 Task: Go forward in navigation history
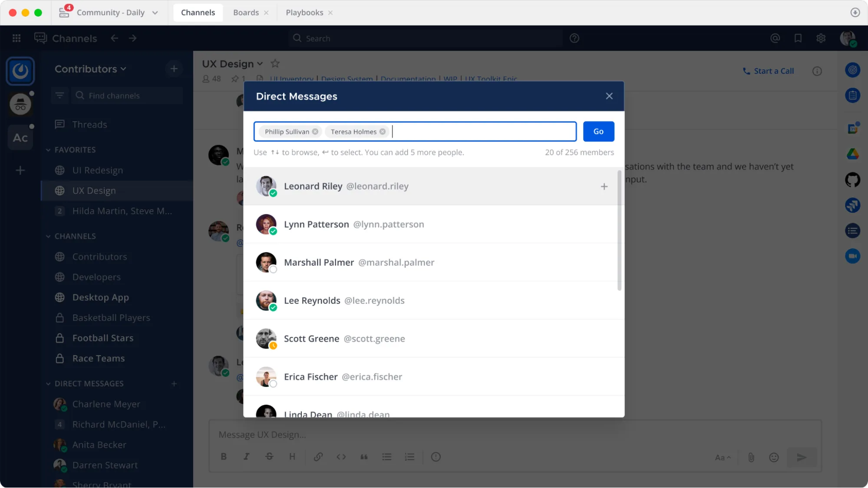tap(133, 38)
